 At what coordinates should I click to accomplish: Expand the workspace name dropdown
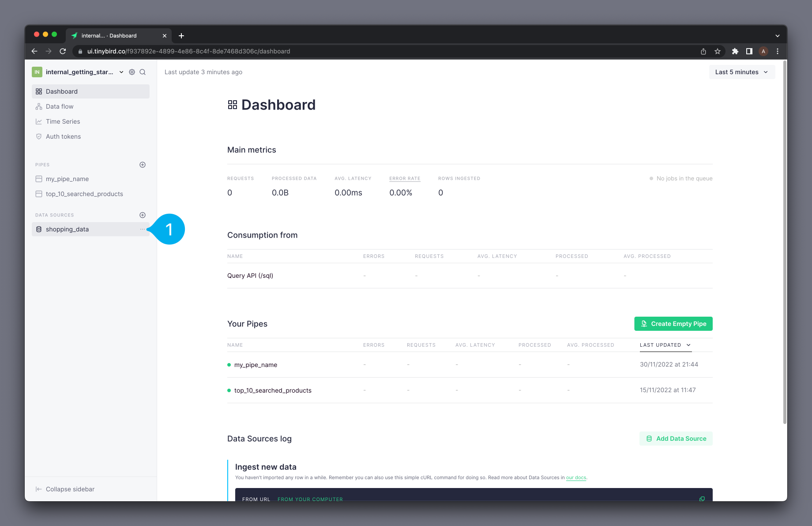121,72
